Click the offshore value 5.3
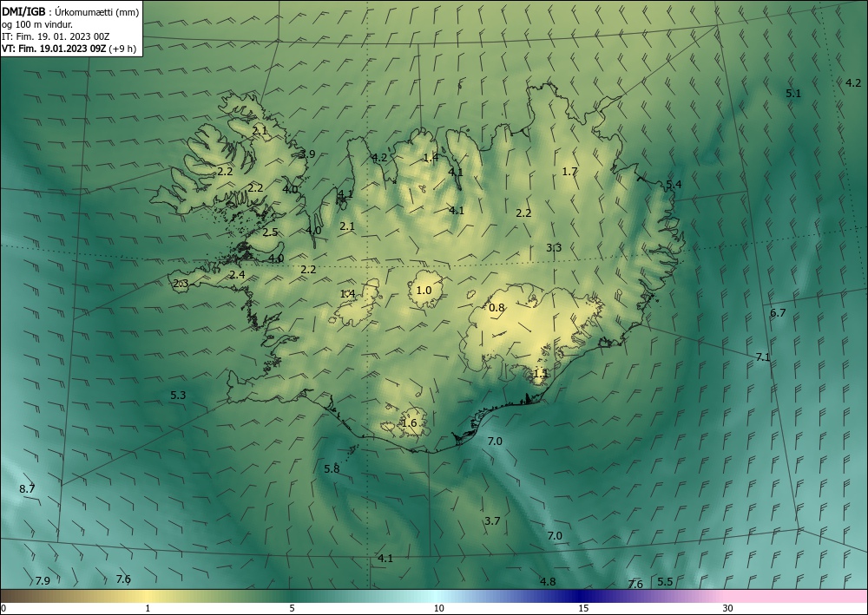The height and width of the screenshot is (615, 868). click(x=178, y=396)
